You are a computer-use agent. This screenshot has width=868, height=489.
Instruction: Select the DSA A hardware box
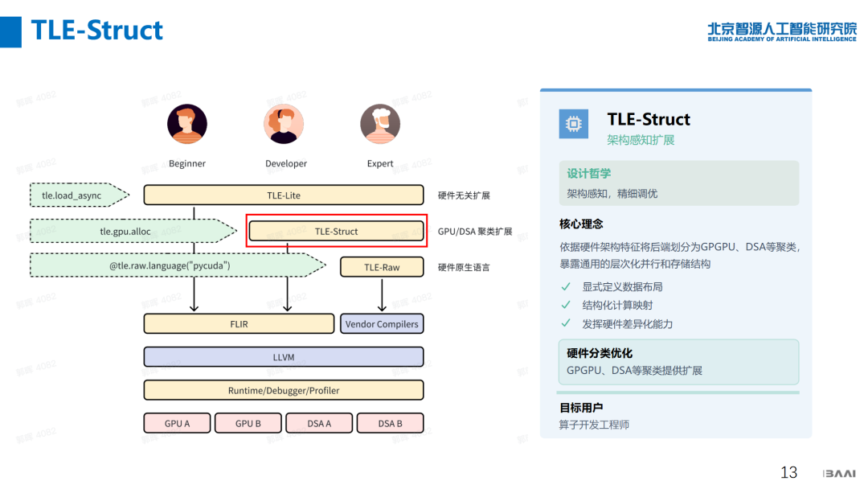pos(319,423)
